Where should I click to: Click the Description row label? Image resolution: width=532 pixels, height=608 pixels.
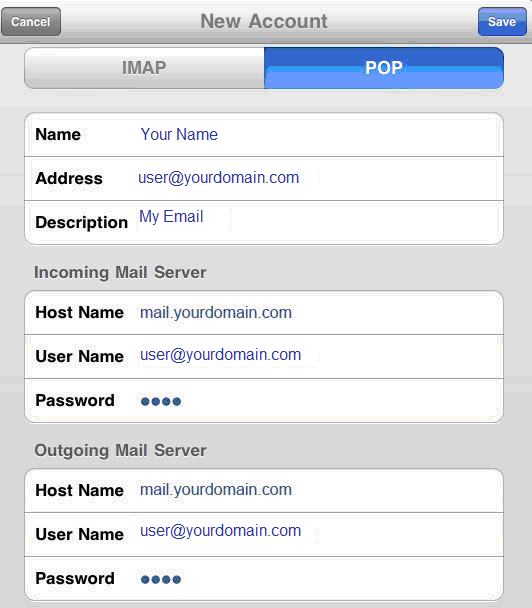point(81,223)
